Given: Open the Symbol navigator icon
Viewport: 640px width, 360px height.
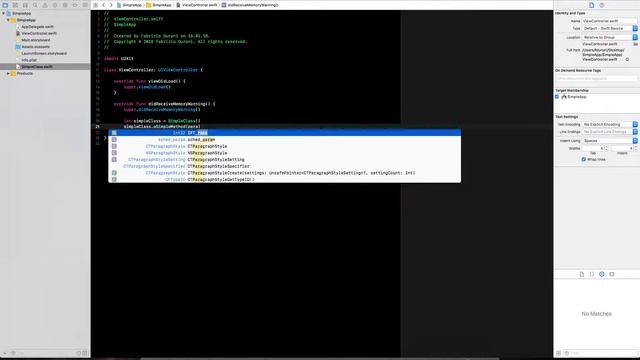Looking at the screenshot, I should [25, 5].
